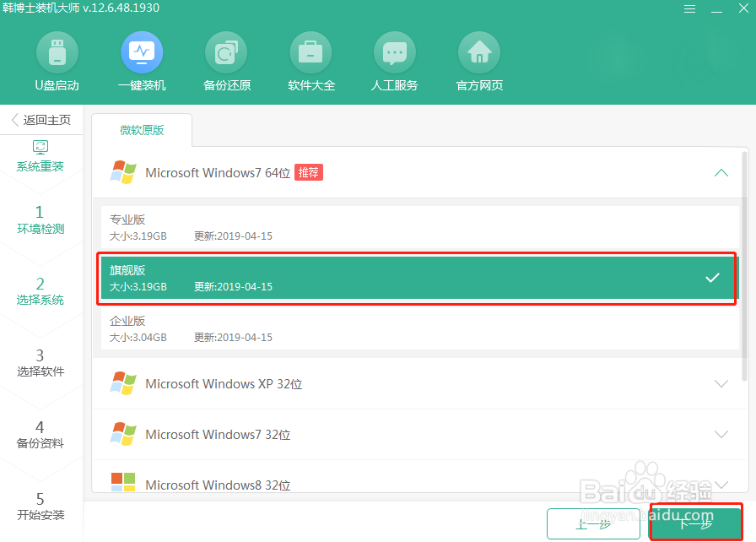This screenshot has height=542, width=756.
Task: Open the 人工服务 chat icon
Action: pos(395,52)
